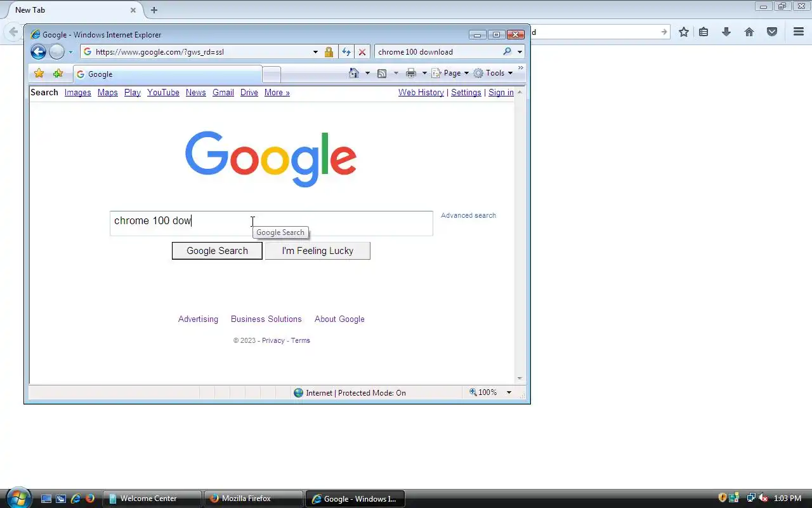
Task: Open the Terms footer link
Action: pyautogui.click(x=300, y=340)
